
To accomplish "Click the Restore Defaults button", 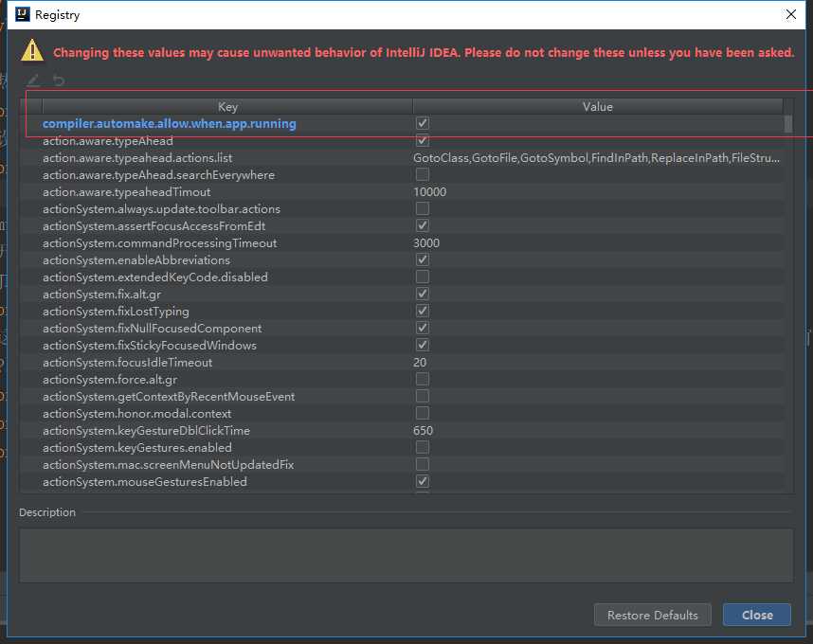I will click(x=652, y=615).
